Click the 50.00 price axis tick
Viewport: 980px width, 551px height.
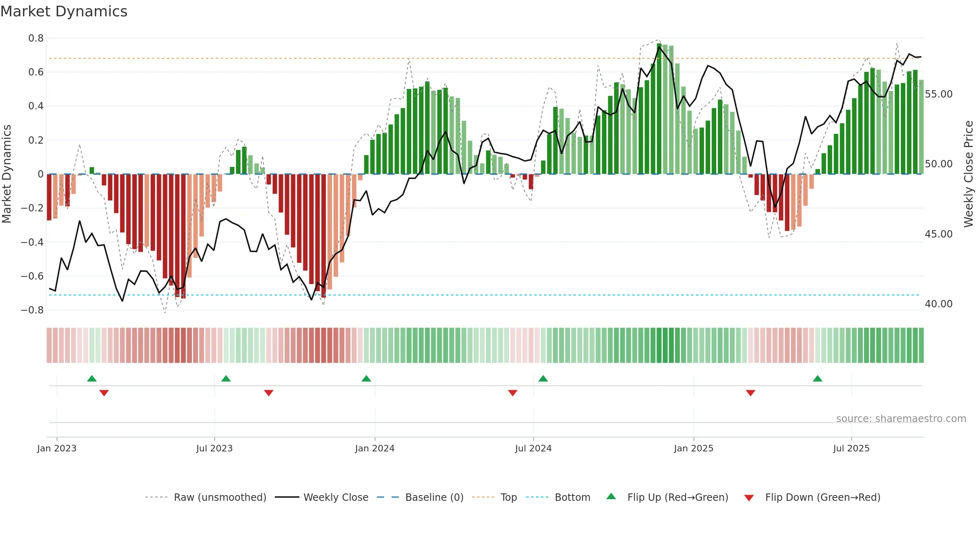(939, 164)
